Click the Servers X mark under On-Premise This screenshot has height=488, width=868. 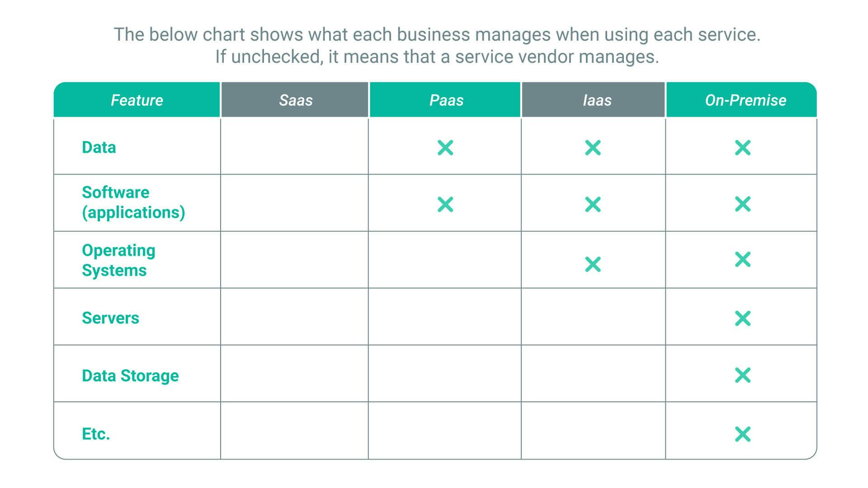point(743,319)
